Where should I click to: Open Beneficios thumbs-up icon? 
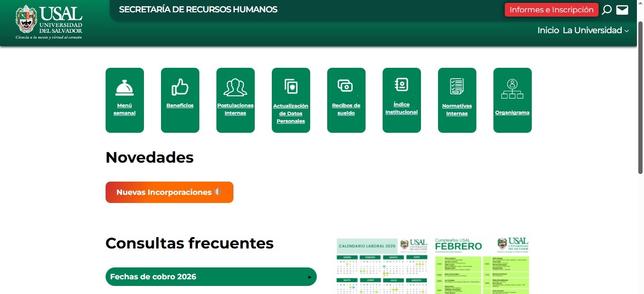pyautogui.click(x=180, y=87)
